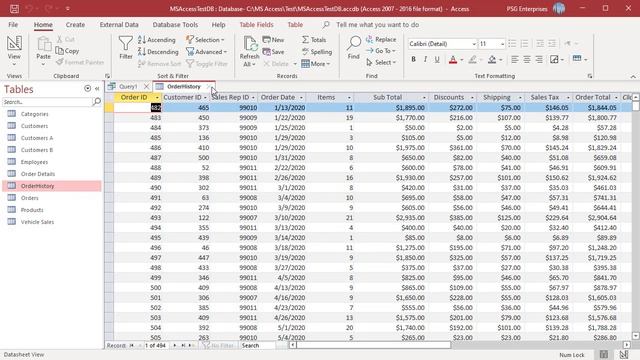The width and height of the screenshot is (640, 360).
Task: Click the Tell me what you want to do box
Action: tap(378, 25)
